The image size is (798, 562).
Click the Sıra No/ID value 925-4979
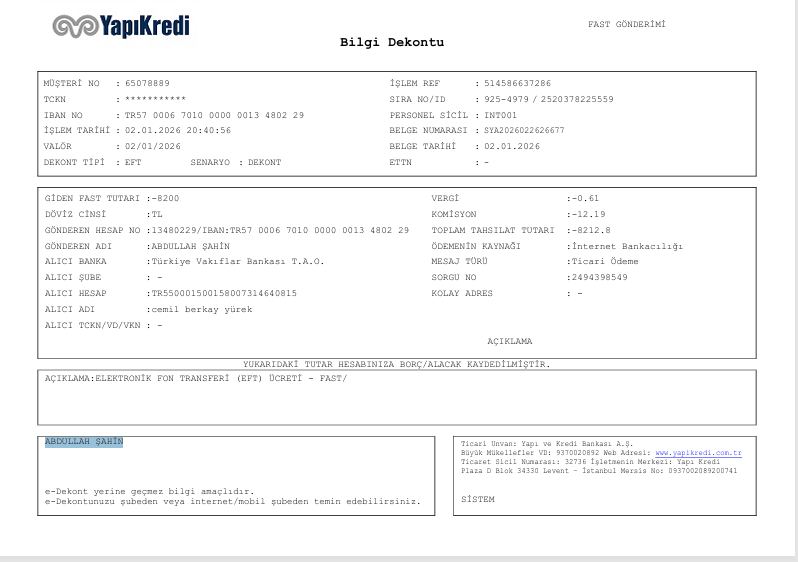coord(506,99)
